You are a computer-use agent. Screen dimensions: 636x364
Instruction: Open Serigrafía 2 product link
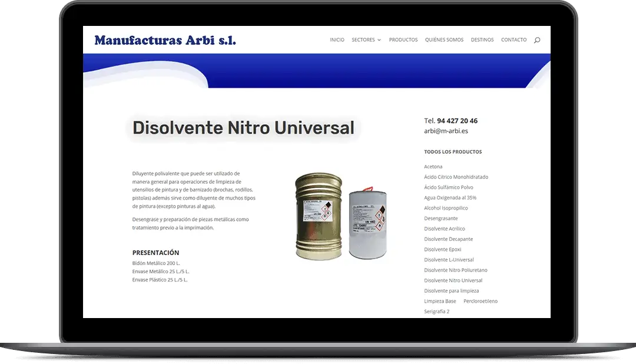437,312
